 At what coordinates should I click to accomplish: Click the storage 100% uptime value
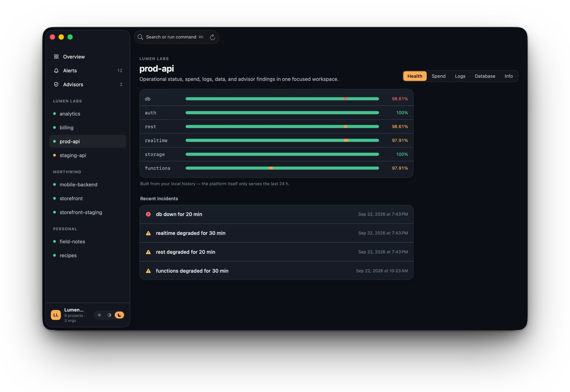402,154
